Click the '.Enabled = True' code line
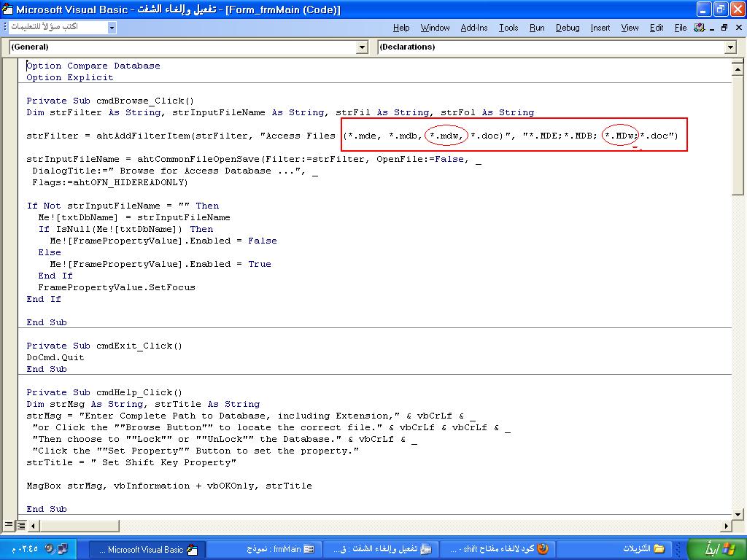747x560 pixels. click(x=160, y=264)
